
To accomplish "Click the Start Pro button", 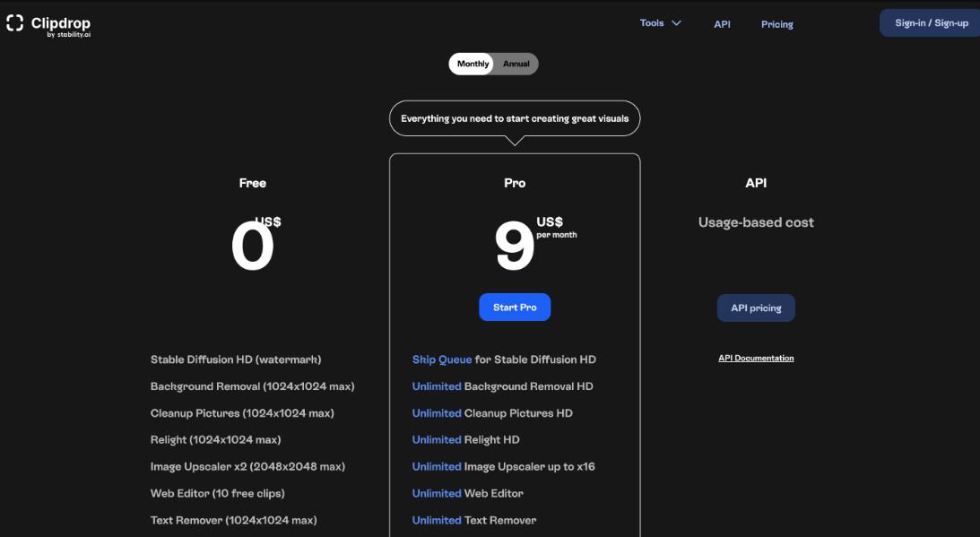I will (515, 307).
